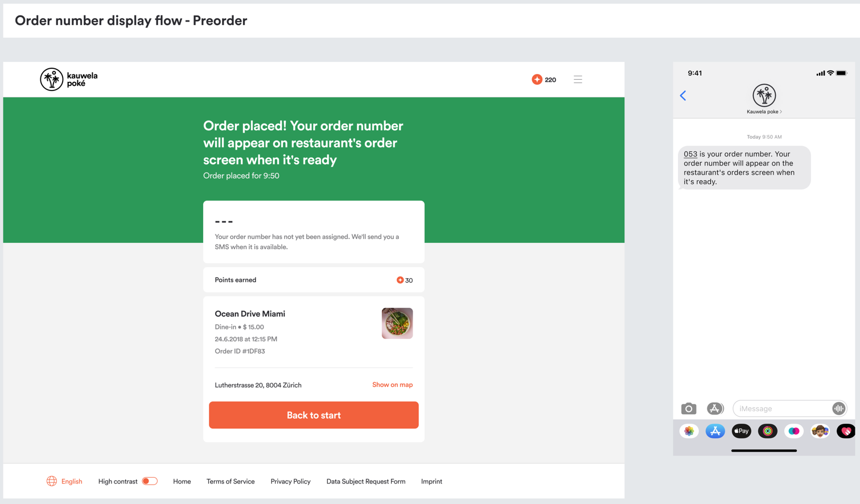
Task: Click the Show on map link
Action: point(392,385)
